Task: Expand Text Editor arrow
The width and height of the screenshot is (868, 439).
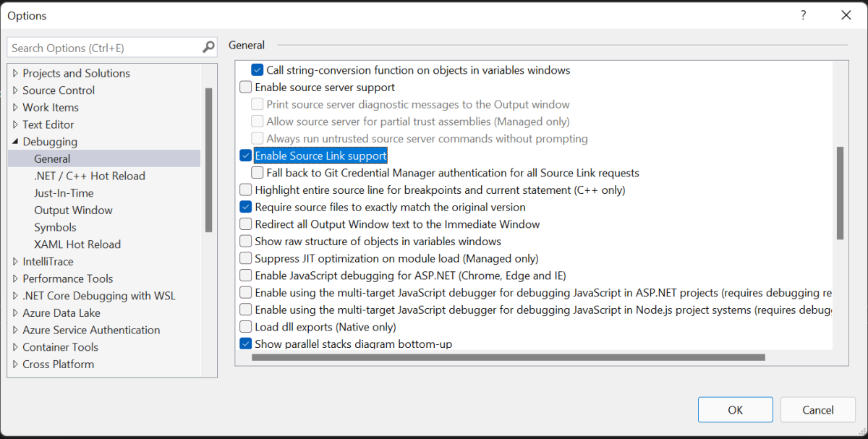Action: 16,124
